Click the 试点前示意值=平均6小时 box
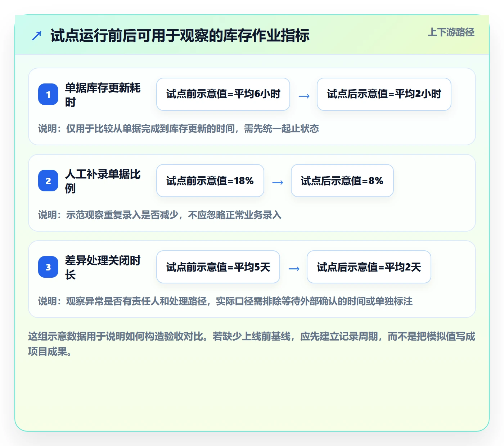 coord(223,94)
